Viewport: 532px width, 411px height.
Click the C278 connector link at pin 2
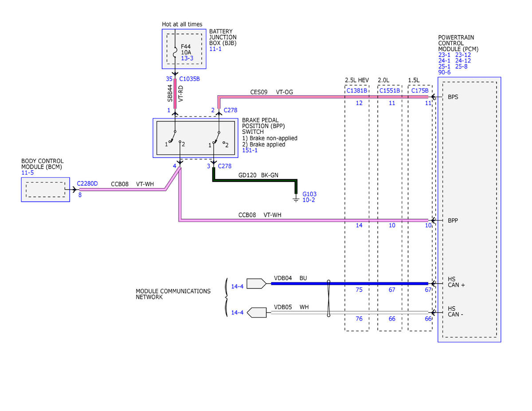231,110
